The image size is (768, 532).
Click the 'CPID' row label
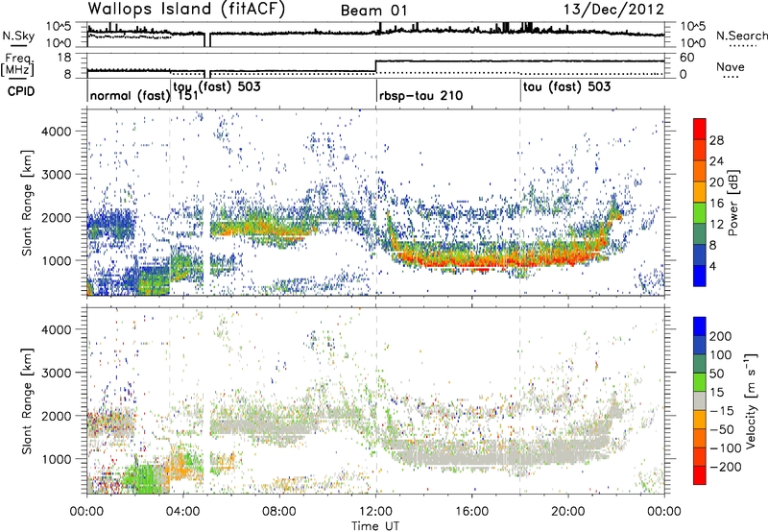21,91
